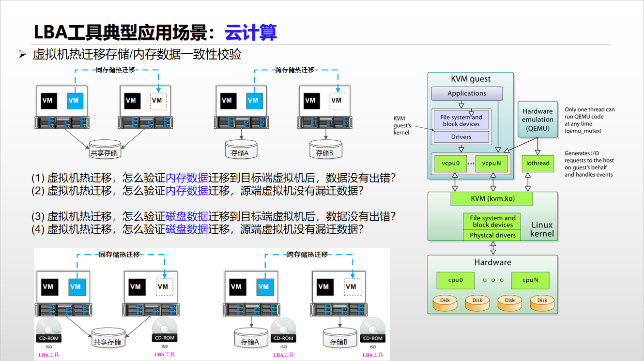The height and width of the screenshot is (361, 644).
Task: Click the "KVM guest's kernel" annotation
Action: coord(401,125)
